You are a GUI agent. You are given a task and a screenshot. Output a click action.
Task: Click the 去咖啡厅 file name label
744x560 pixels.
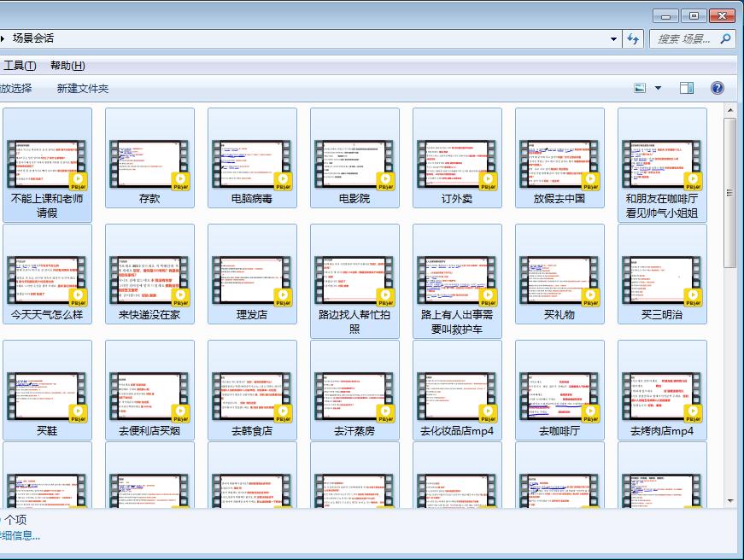(559, 431)
